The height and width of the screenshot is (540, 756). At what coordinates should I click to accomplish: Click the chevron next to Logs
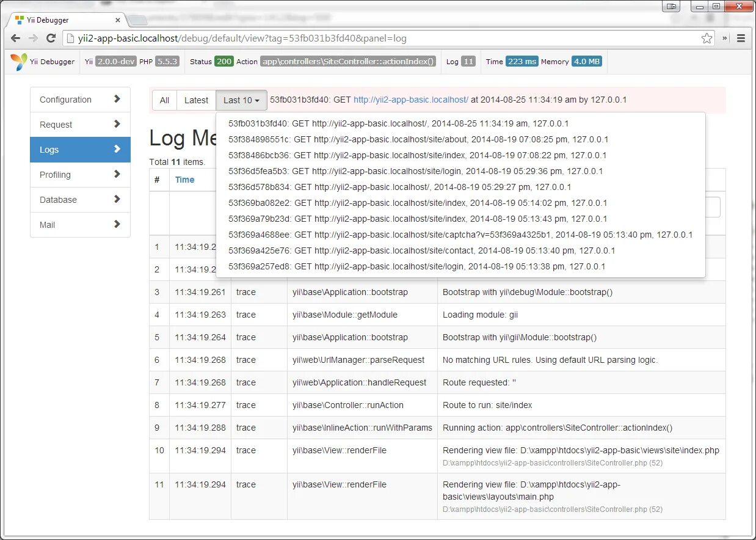(117, 149)
